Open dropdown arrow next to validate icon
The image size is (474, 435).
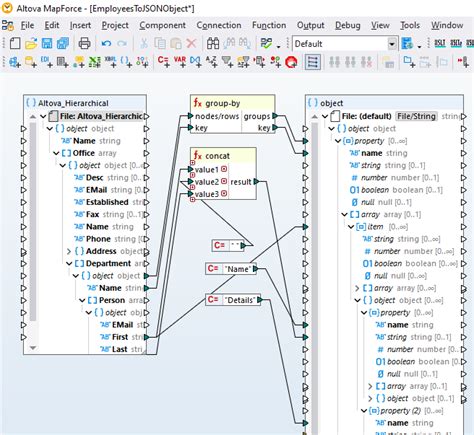tap(278, 46)
